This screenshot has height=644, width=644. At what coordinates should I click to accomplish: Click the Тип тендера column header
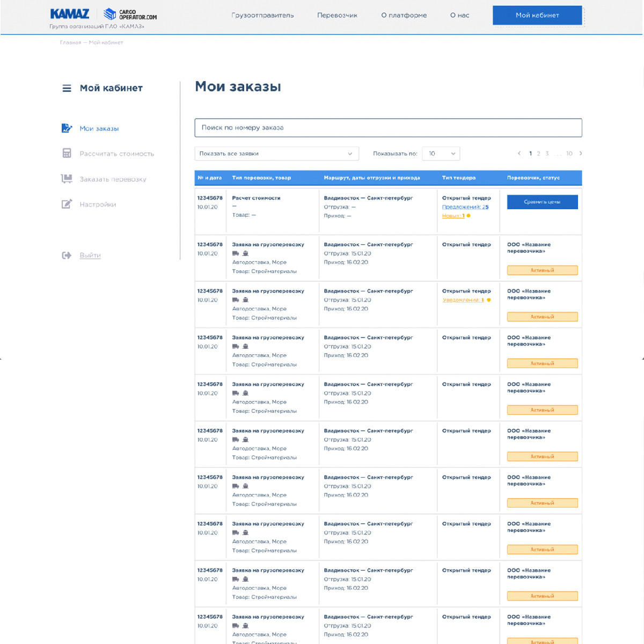click(459, 178)
